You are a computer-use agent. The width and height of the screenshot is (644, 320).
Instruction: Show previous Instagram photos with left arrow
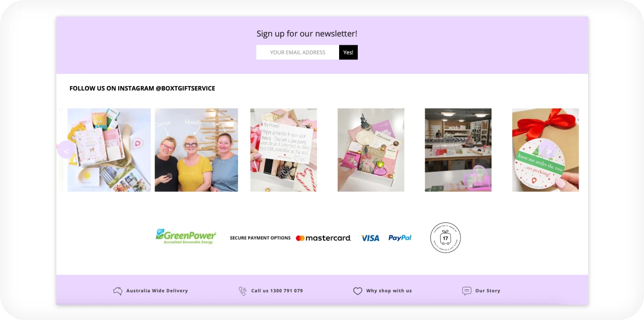tap(66, 150)
